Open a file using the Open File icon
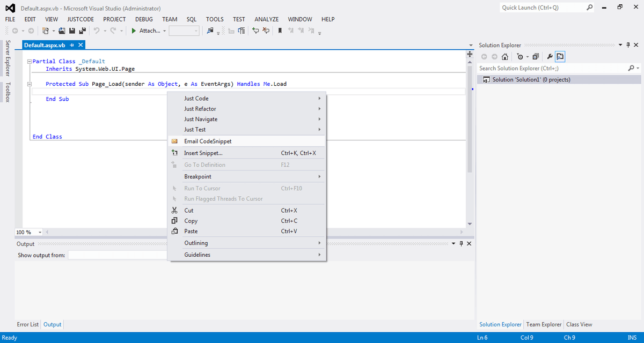 [62, 31]
